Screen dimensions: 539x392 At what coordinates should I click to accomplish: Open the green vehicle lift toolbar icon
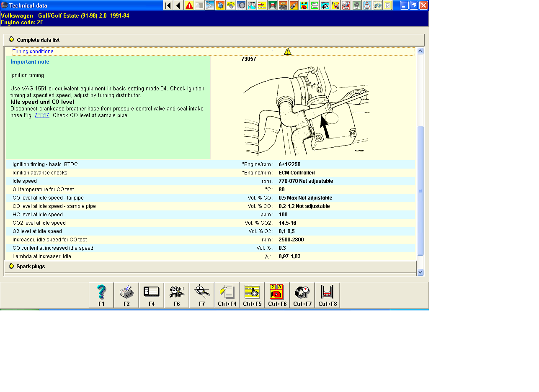click(x=273, y=5)
